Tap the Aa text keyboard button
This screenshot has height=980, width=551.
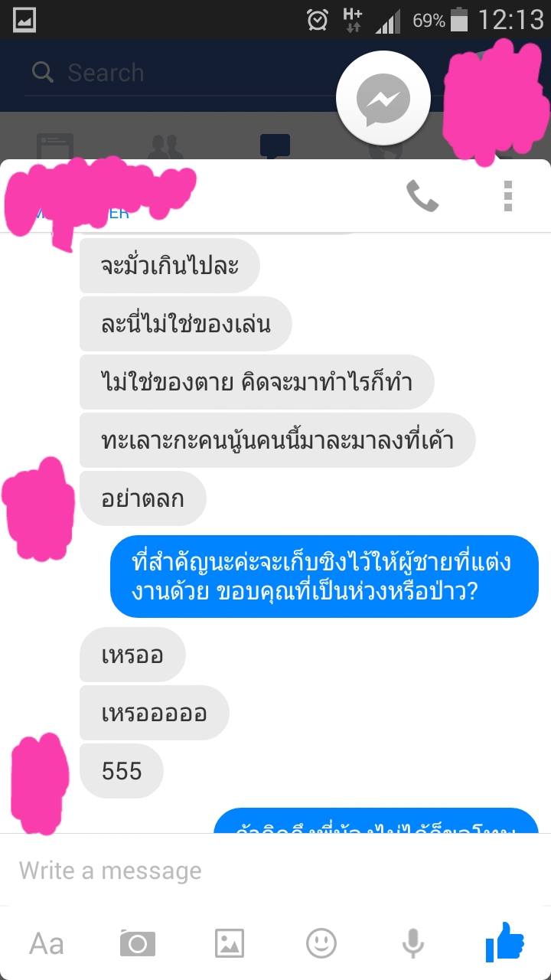click(47, 943)
